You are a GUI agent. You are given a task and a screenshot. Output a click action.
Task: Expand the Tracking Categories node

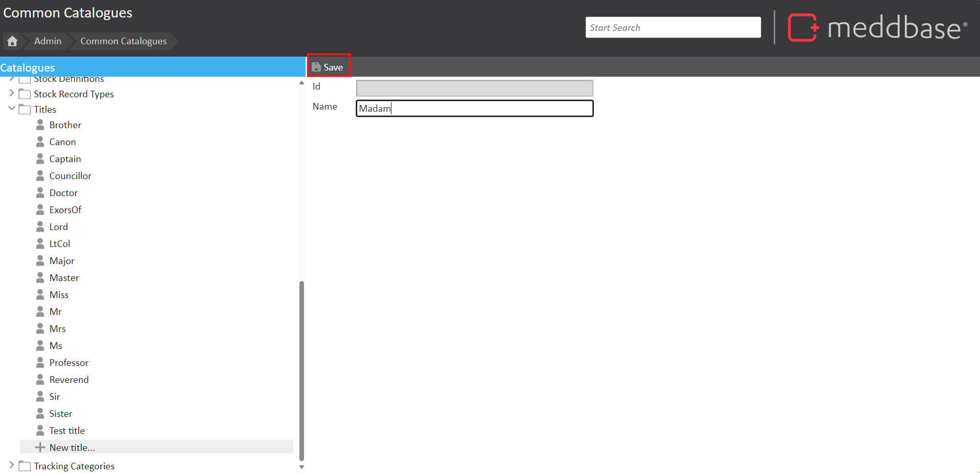[11, 465]
